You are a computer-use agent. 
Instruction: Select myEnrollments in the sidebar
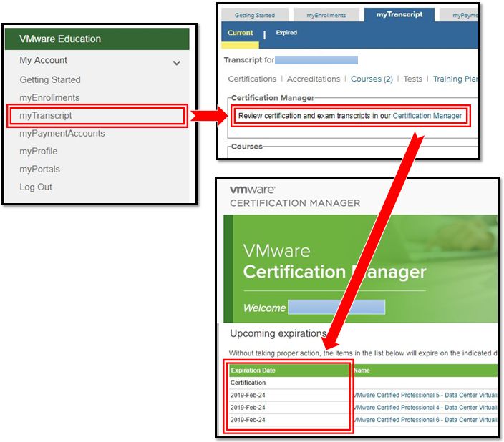coord(49,97)
